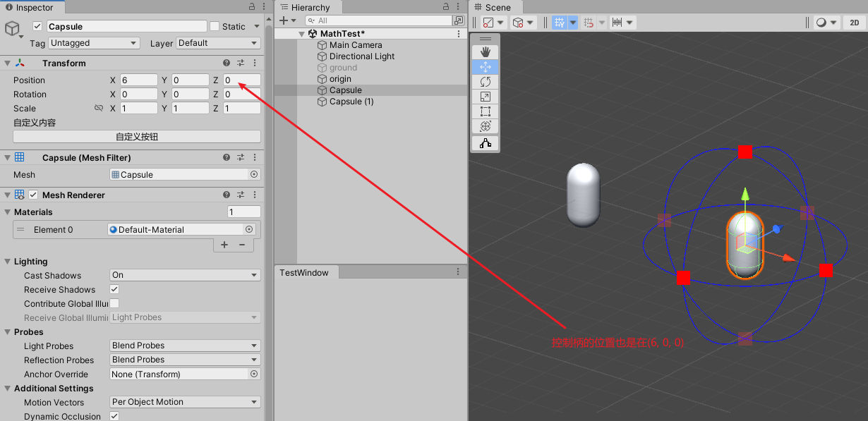Enable Contribute Global Illumination checkbox
The width and height of the screenshot is (868, 421).
(x=114, y=303)
